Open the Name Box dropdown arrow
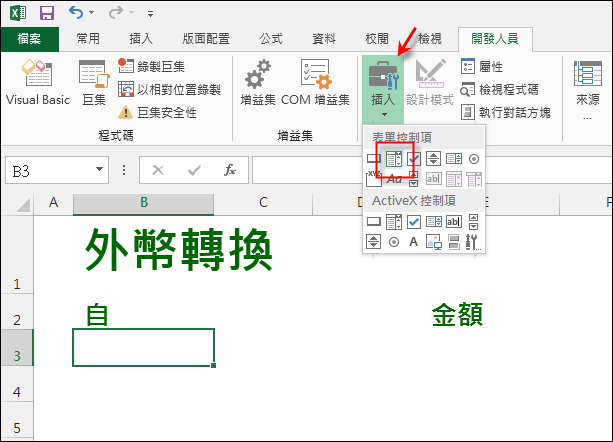613x442 pixels. click(x=99, y=169)
